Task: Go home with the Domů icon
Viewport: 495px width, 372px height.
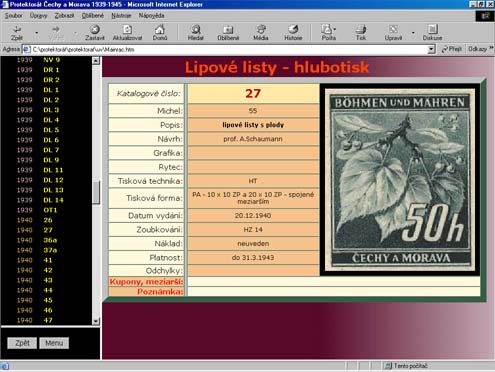Action: [x=160, y=29]
